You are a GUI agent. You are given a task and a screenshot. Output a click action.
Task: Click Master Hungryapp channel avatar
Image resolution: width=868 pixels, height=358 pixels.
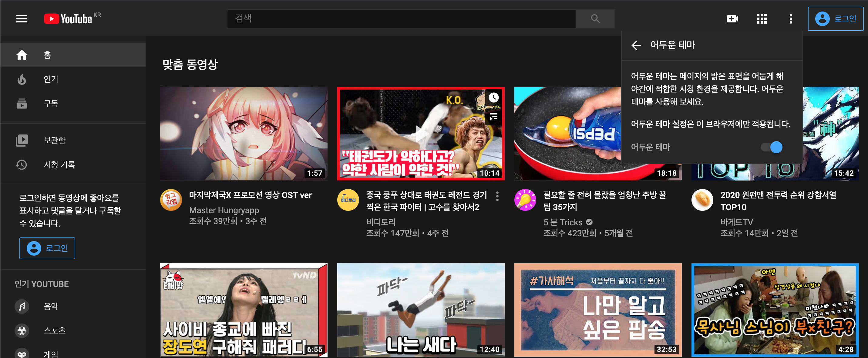click(171, 200)
